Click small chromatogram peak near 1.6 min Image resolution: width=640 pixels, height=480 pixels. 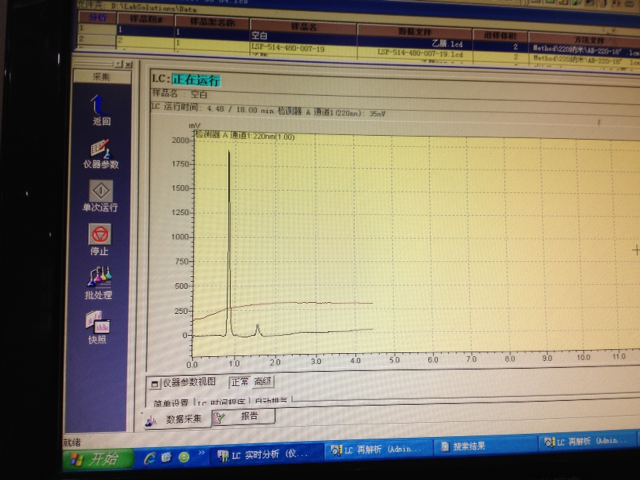click(x=258, y=330)
